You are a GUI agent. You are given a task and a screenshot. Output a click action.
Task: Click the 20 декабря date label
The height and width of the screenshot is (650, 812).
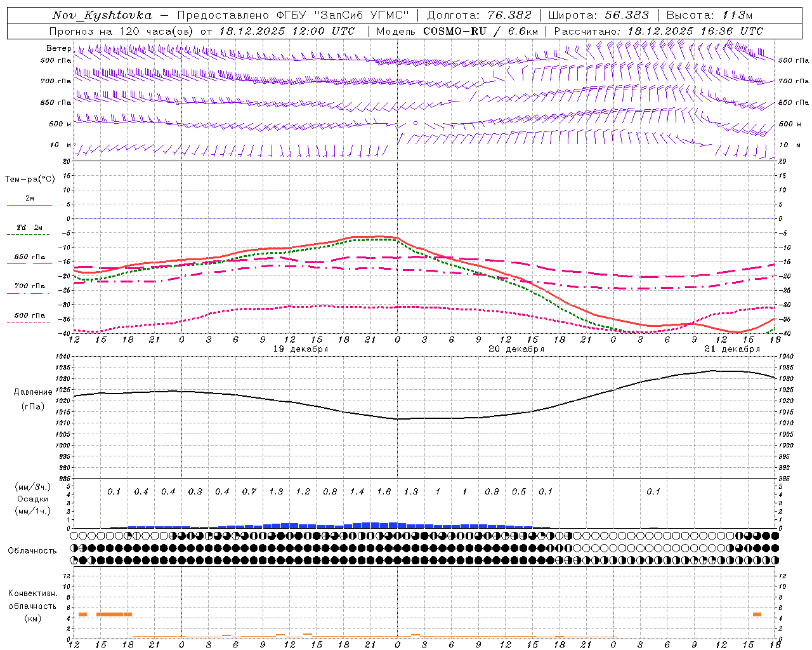(x=516, y=349)
